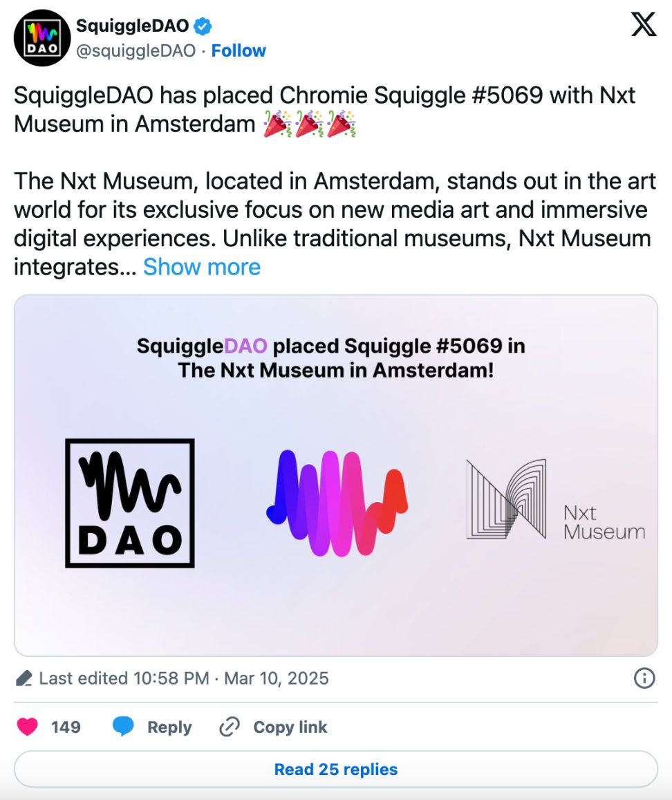Open the tweet info icon

(x=644, y=678)
